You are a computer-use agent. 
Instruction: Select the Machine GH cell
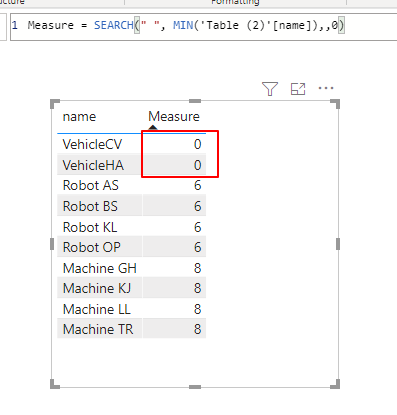100,268
